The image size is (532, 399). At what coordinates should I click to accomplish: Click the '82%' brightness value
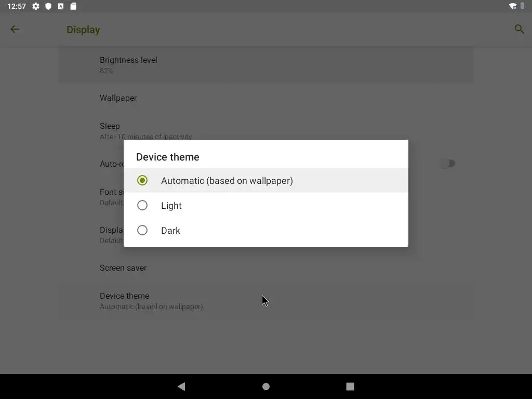pyautogui.click(x=106, y=71)
